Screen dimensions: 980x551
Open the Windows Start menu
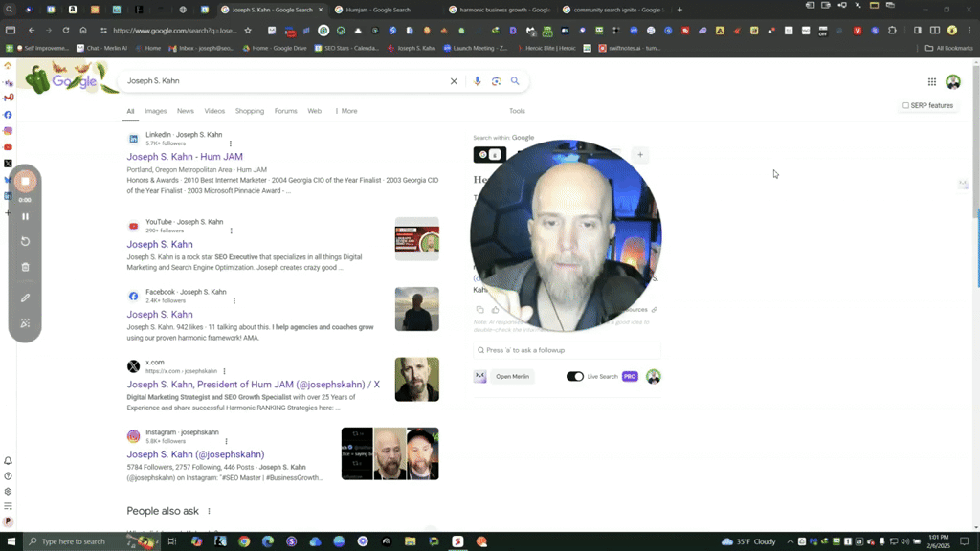click(x=11, y=541)
